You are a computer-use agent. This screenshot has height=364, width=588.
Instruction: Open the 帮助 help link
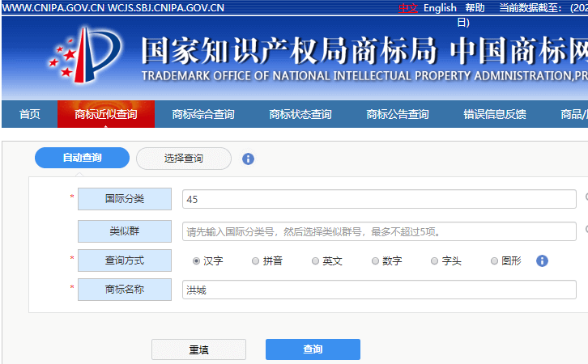[475, 8]
